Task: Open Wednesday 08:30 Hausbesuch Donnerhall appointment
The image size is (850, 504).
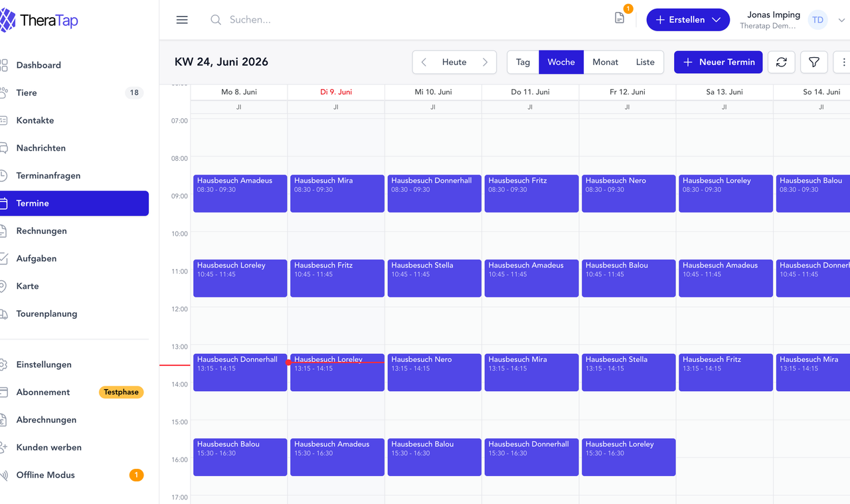Action: click(434, 194)
